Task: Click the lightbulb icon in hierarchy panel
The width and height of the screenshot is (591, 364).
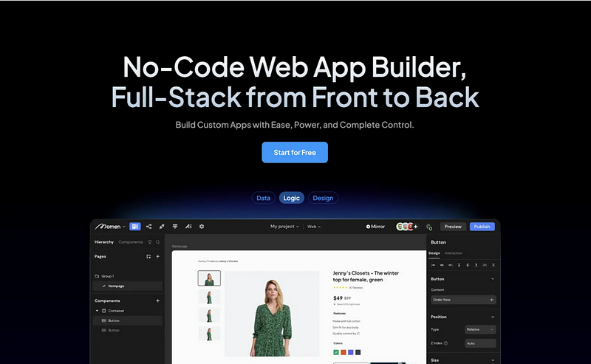Action: tap(150, 242)
